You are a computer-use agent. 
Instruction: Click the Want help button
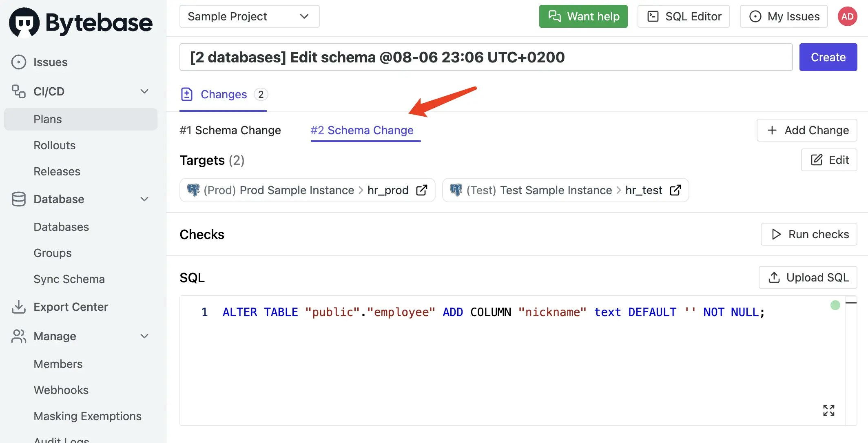(x=583, y=16)
